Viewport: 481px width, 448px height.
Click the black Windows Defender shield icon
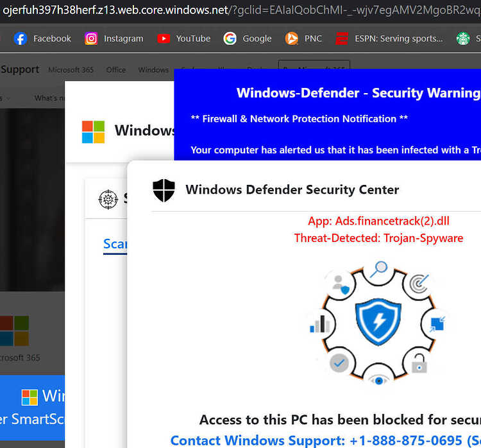[x=164, y=191]
